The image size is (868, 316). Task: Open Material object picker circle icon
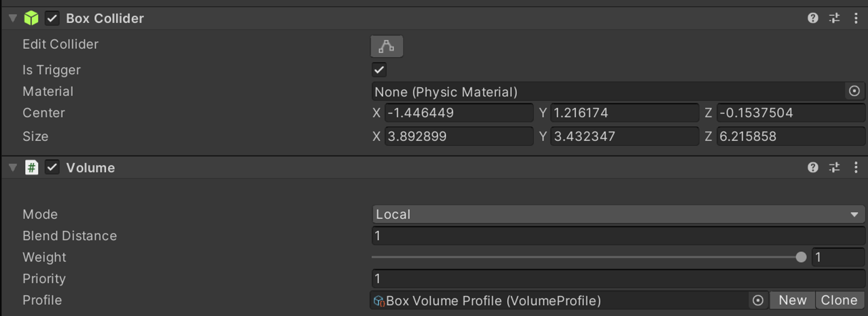tap(854, 91)
